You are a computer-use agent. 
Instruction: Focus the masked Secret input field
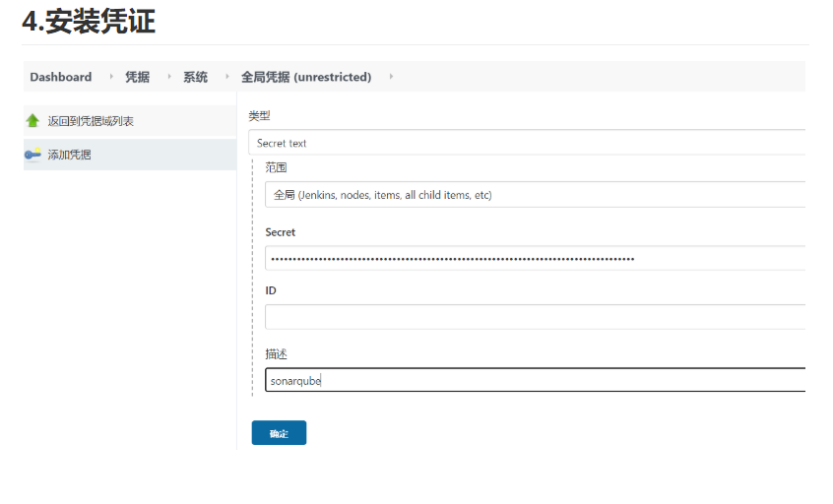(535, 259)
